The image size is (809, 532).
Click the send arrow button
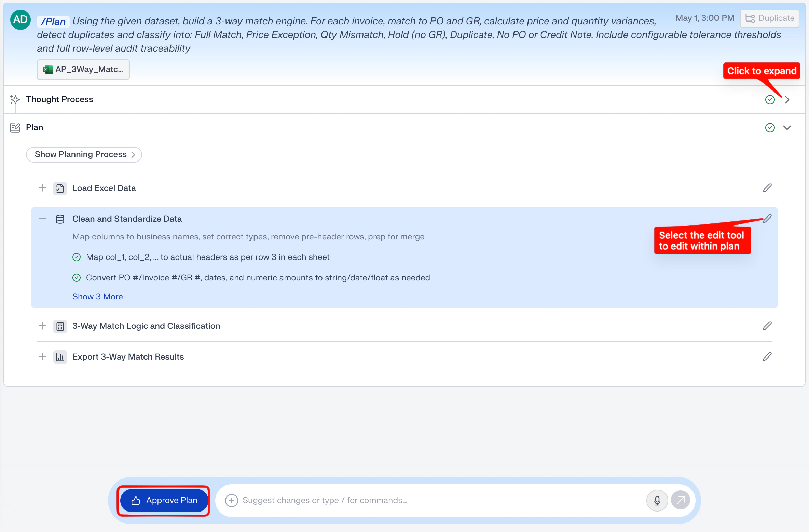pyautogui.click(x=681, y=500)
